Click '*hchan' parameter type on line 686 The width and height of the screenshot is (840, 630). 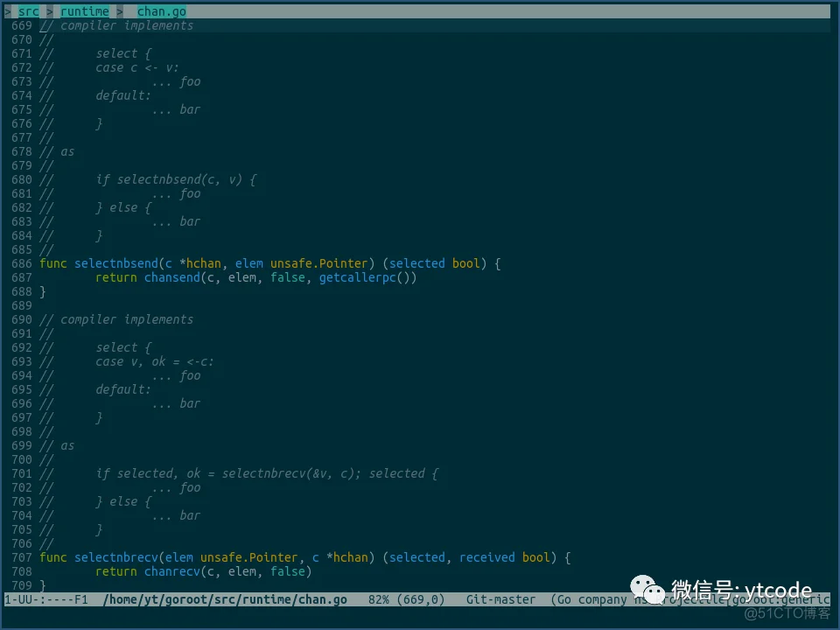coord(199,263)
